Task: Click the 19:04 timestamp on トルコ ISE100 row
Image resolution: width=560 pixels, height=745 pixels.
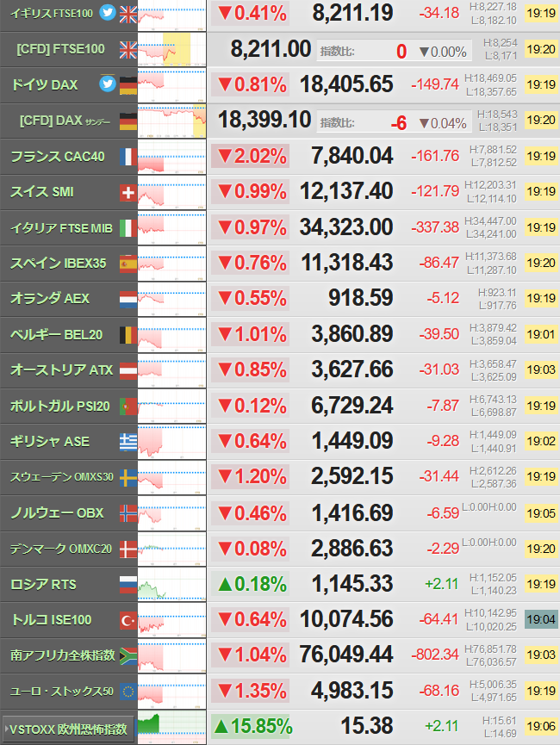Action: click(x=541, y=619)
